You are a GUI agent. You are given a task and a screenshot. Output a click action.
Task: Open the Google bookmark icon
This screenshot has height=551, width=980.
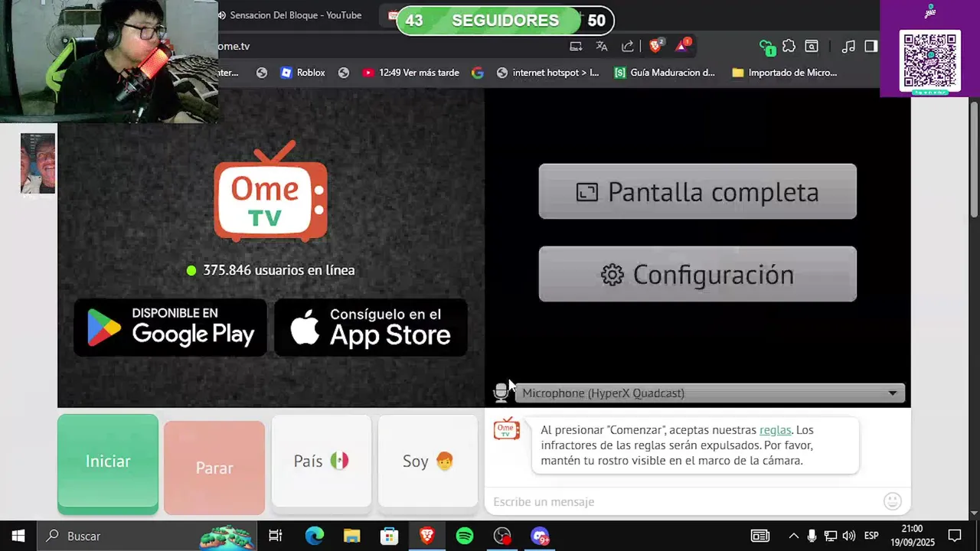(x=478, y=73)
